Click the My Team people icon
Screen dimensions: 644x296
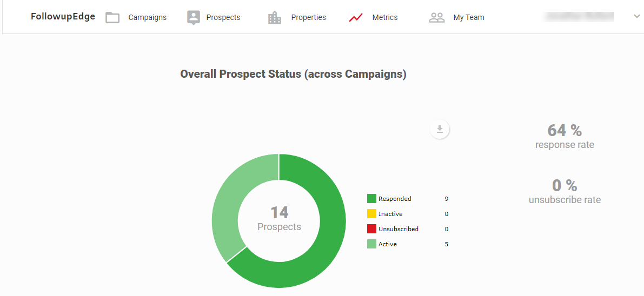tap(437, 18)
